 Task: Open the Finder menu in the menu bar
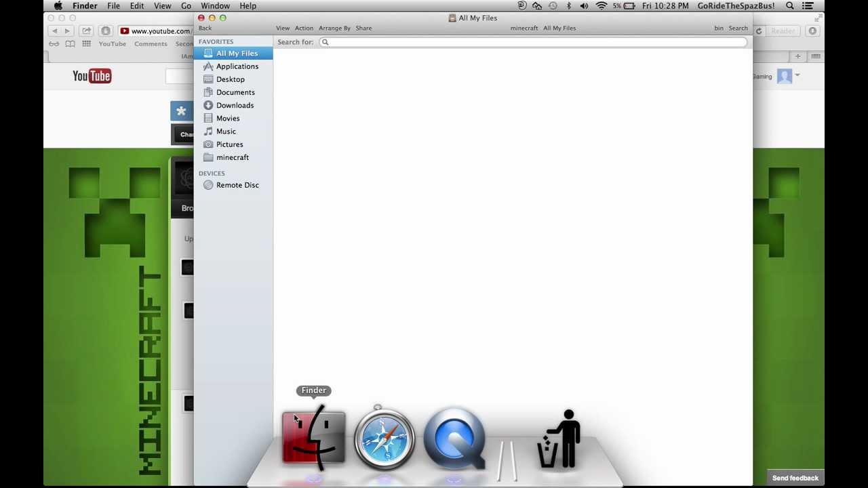point(85,6)
